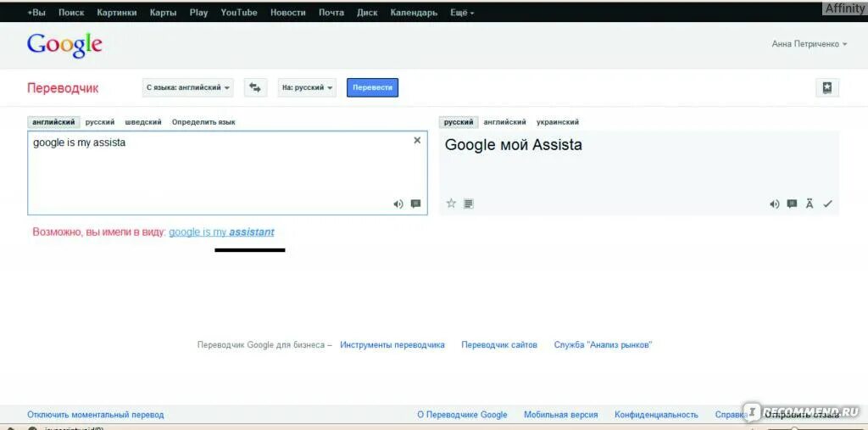868x430 pixels.
Task: Open 'Переводчик сайтов' link
Action: pos(499,344)
